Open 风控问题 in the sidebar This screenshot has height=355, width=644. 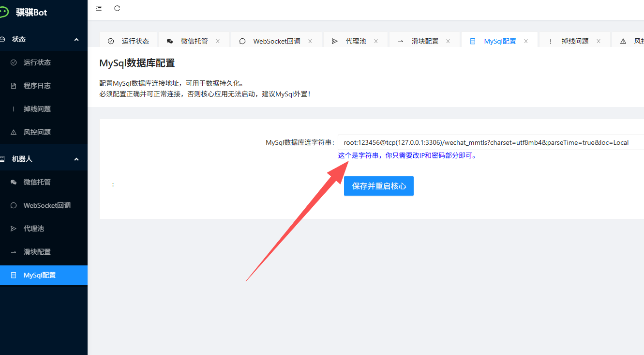37,132
